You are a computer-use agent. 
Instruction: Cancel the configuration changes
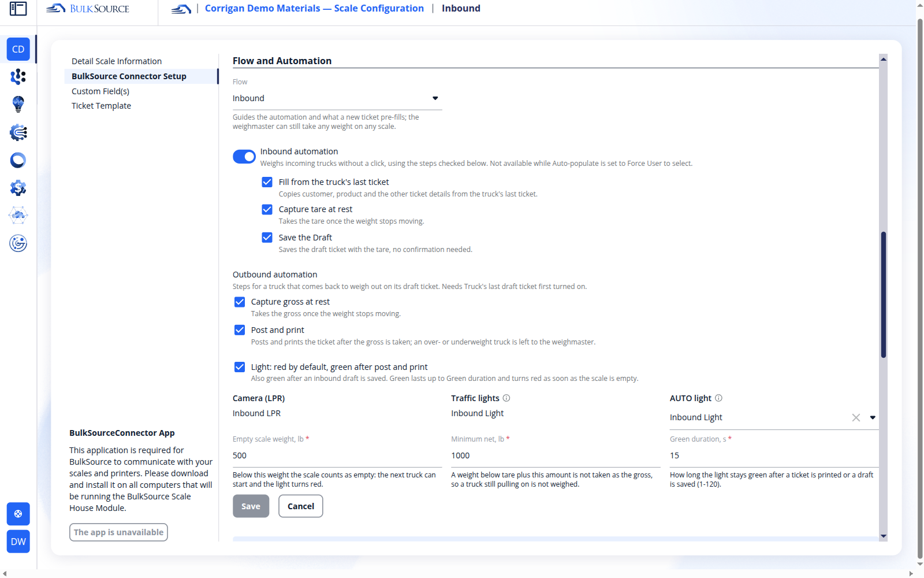[x=301, y=506]
